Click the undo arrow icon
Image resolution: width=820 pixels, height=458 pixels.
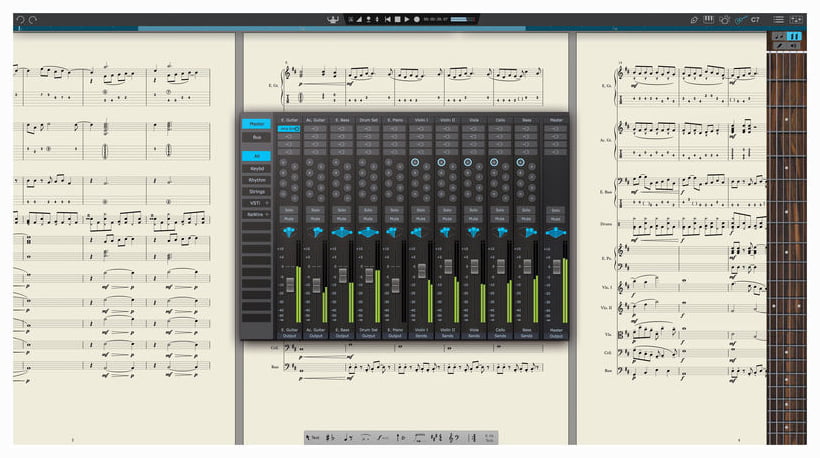pyautogui.click(x=20, y=20)
